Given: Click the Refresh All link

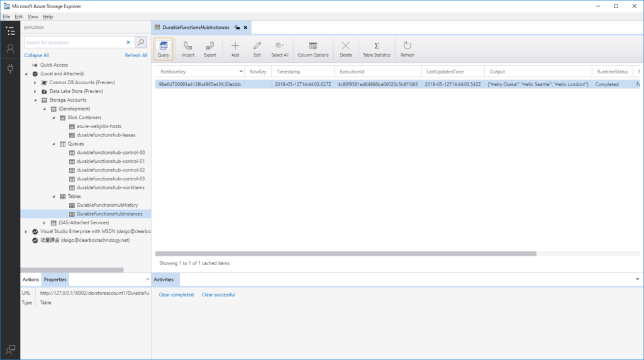Looking at the screenshot, I should pyautogui.click(x=136, y=55).
